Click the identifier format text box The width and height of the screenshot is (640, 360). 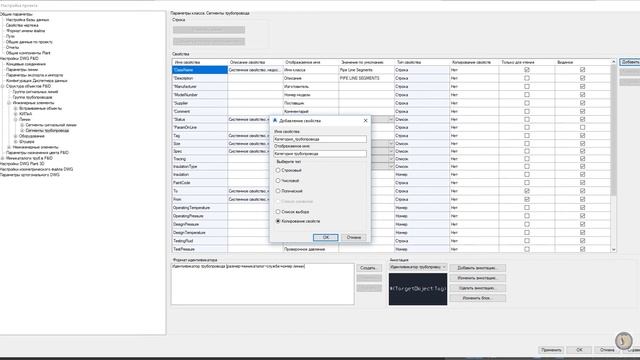click(x=262, y=284)
